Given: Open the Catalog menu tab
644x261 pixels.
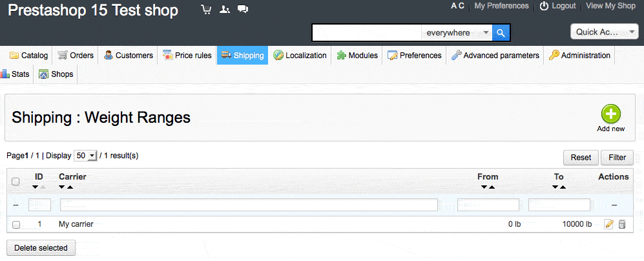Looking at the screenshot, I should (28, 56).
